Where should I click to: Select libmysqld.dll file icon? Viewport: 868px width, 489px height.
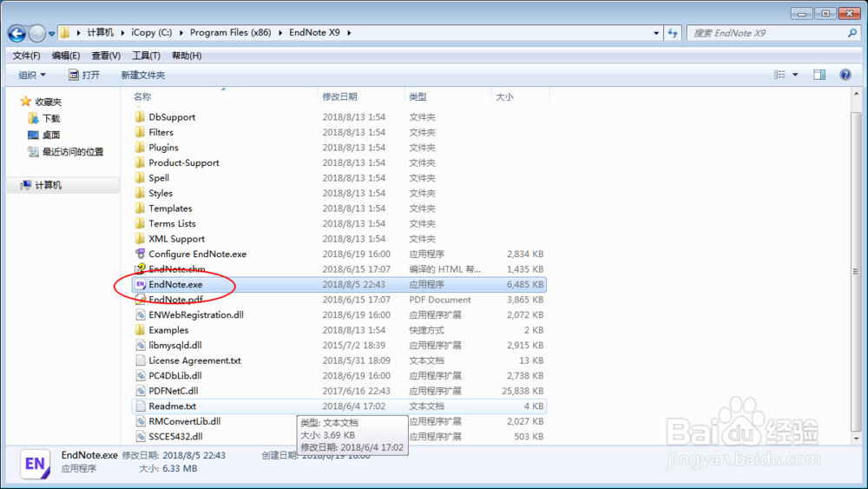[140, 345]
